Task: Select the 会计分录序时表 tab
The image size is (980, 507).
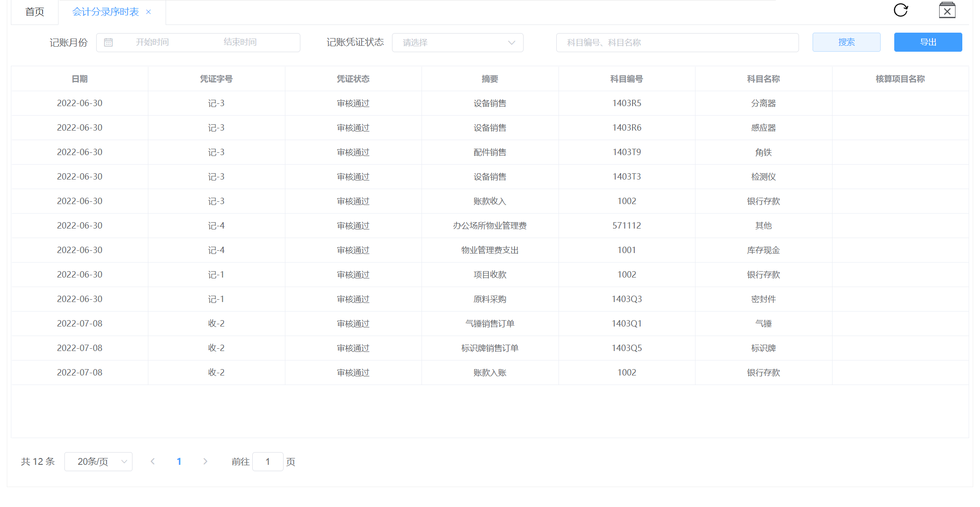Action: point(106,12)
